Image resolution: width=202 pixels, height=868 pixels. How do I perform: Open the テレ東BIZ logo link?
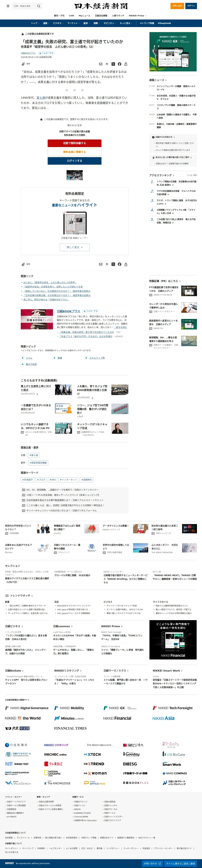point(53,764)
